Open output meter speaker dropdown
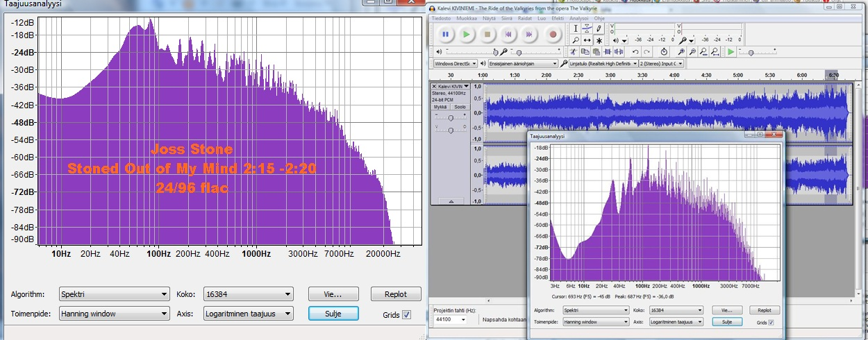Screen dimensions: 868x340 tap(624, 40)
